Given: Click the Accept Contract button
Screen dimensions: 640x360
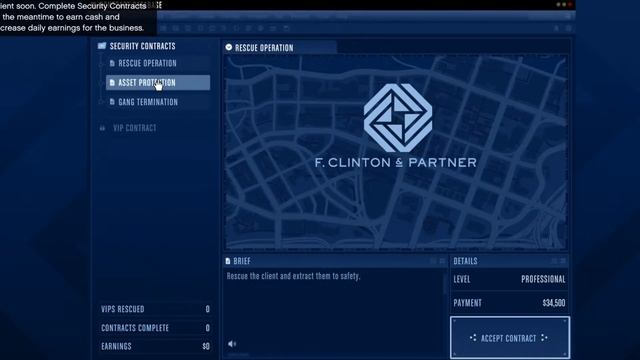Looking at the screenshot, I should [x=510, y=338].
